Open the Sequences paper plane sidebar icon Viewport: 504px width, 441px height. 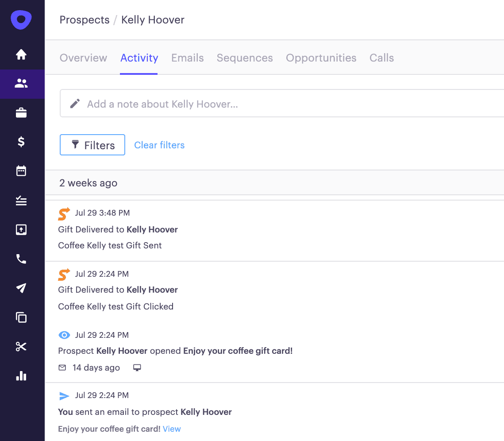point(21,288)
